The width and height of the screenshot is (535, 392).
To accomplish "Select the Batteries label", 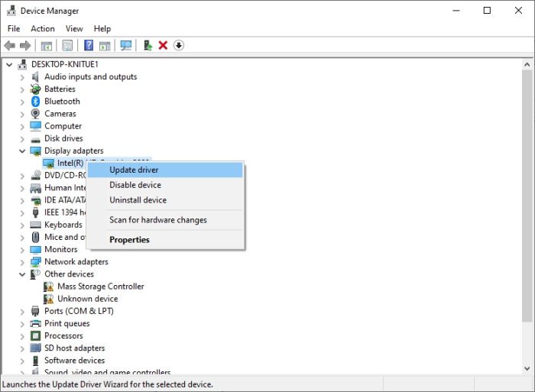I will coord(60,89).
